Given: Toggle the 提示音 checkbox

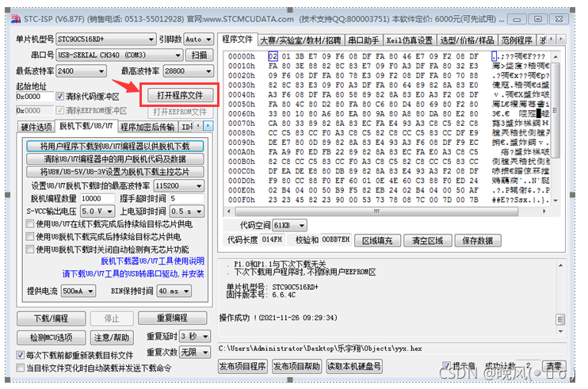Looking at the screenshot, I should [446, 365].
